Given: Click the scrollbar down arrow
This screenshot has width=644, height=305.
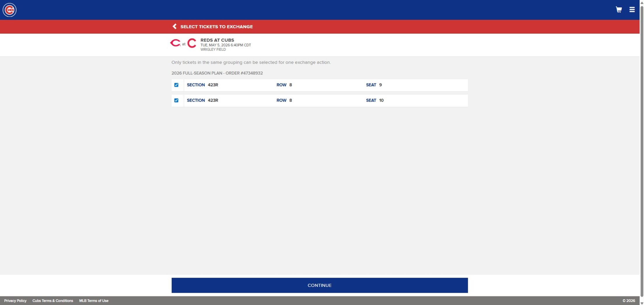Looking at the screenshot, I should point(642,303).
